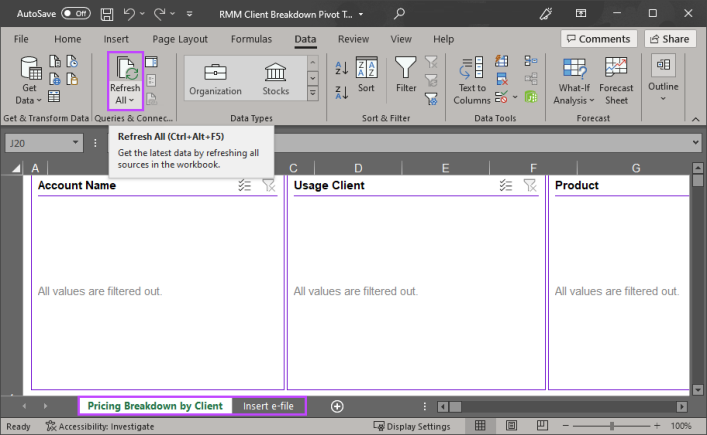
Task: Toggle multi-select on Account Name slicer
Action: [x=245, y=185]
